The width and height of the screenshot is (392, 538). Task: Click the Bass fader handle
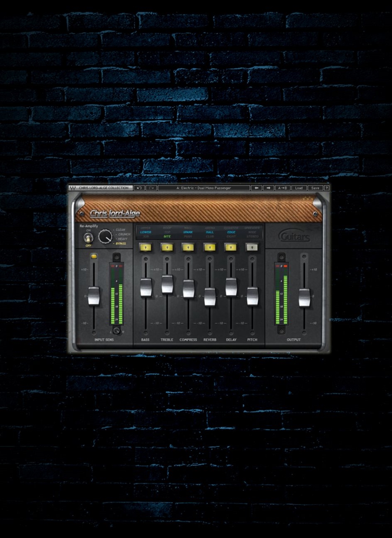pyautogui.click(x=146, y=287)
